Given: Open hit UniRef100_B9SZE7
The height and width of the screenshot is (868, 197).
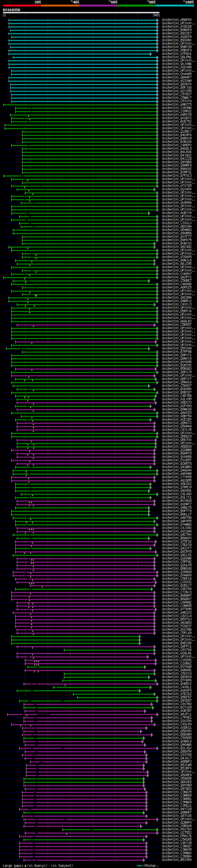Looking at the screenshot, I should coord(177,33).
